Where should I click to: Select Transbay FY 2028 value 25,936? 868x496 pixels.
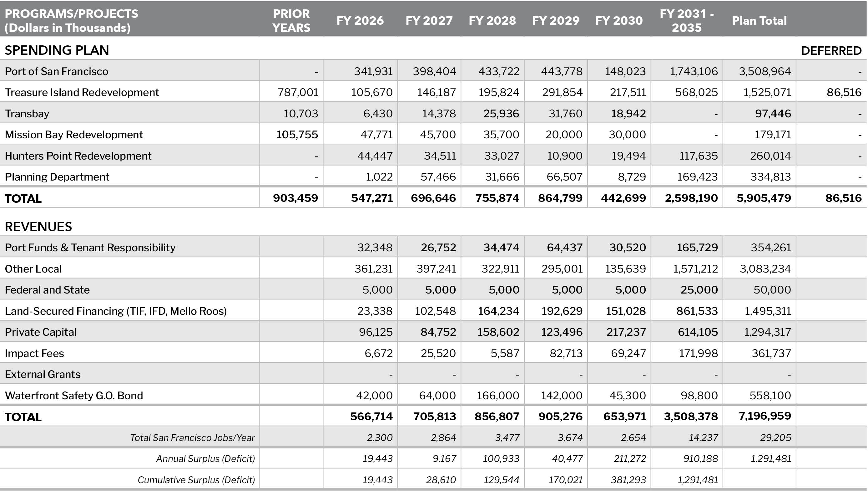(502, 114)
